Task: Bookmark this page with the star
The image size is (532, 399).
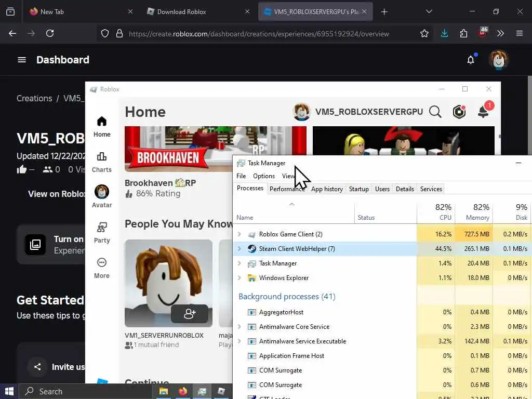Action: 424,33
